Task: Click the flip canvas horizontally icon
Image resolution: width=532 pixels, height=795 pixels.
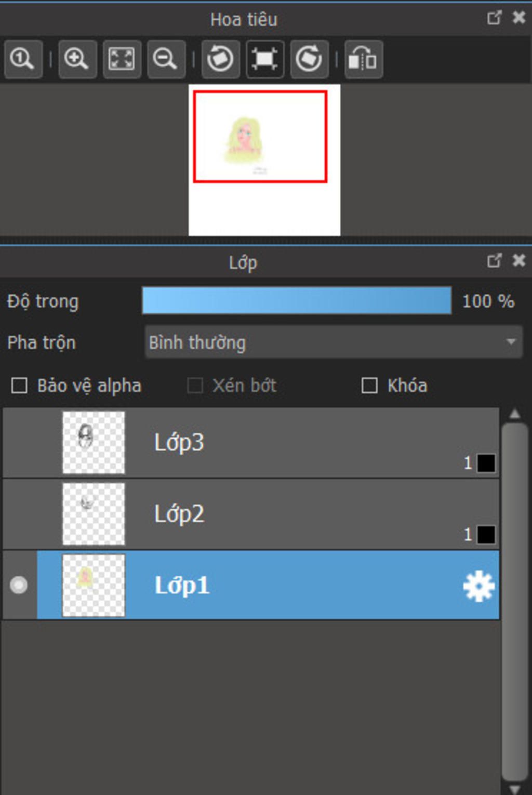Action: click(363, 59)
